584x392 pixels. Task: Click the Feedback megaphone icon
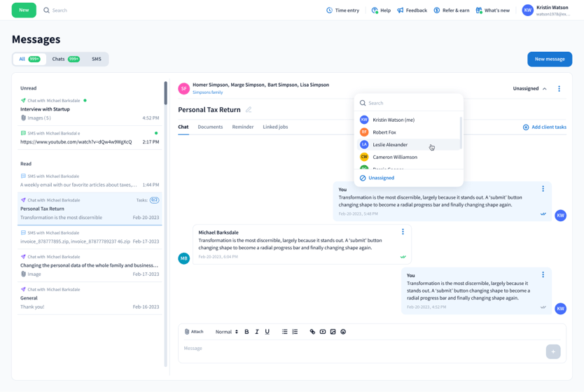[401, 10]
